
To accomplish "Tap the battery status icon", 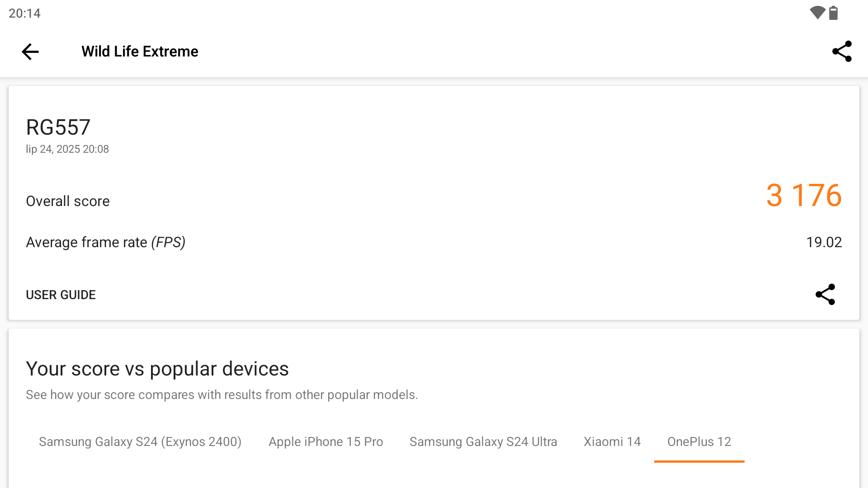I will click(x=834, y=13).
